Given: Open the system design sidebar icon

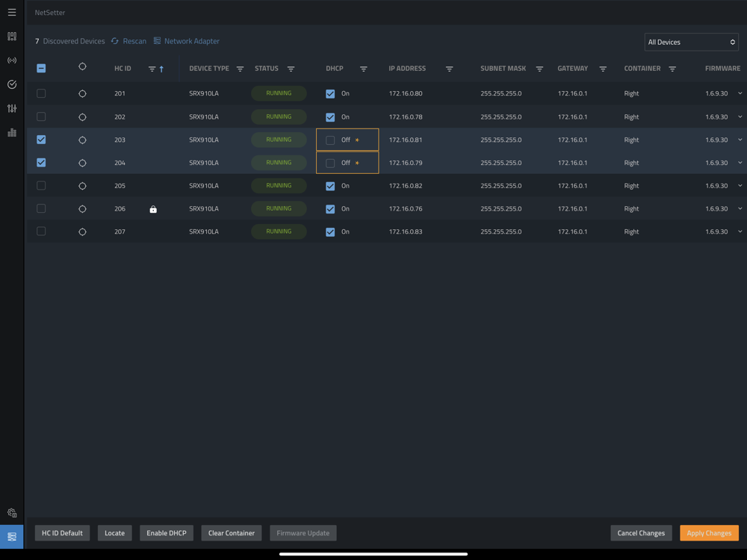Looking at the screenshot, I should coord(12,36).
